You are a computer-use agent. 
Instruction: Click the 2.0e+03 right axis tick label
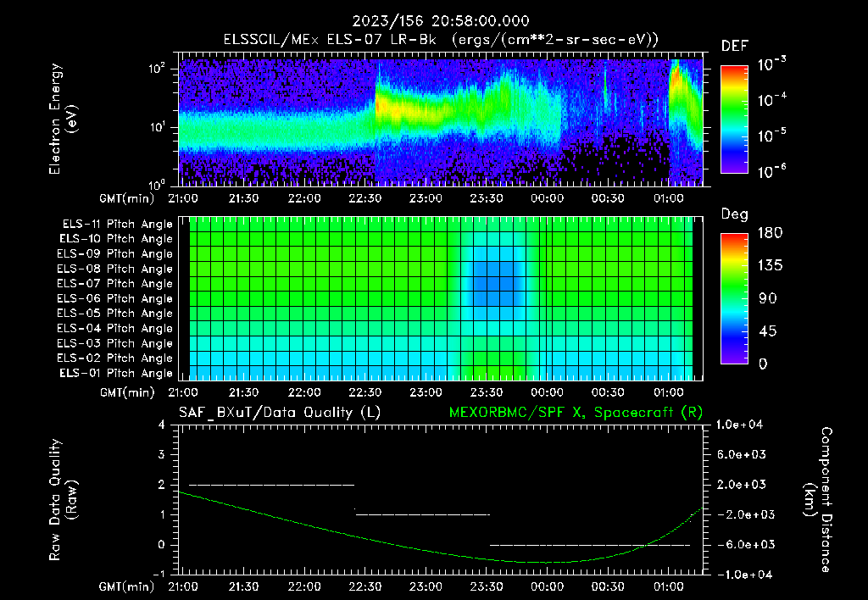pyautogui.click(x=742, y=485)
